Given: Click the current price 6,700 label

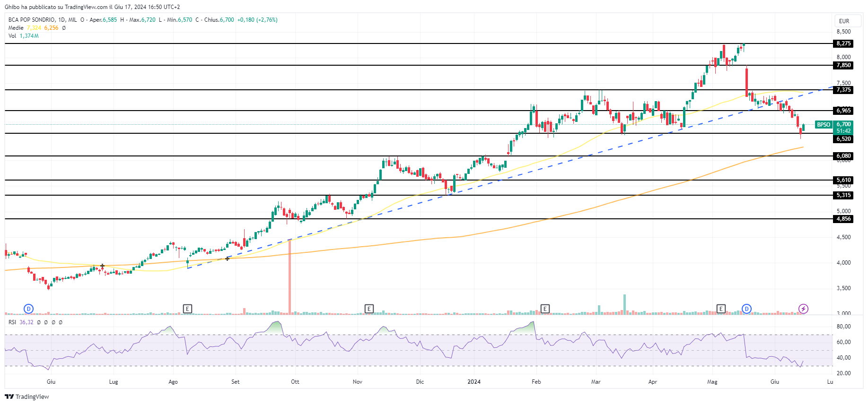Looking at the screenshot, I should [843, 124].
